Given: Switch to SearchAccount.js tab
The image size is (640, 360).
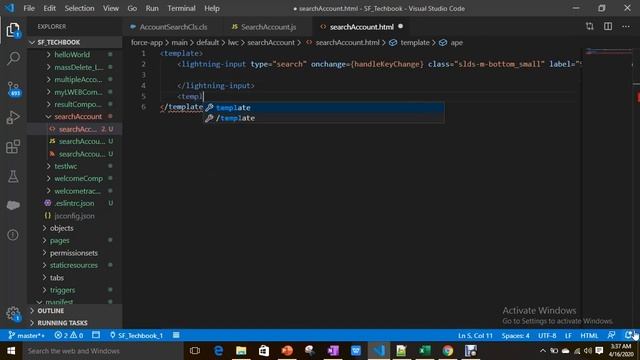Looking at the screenshot, I should point(268,27).
